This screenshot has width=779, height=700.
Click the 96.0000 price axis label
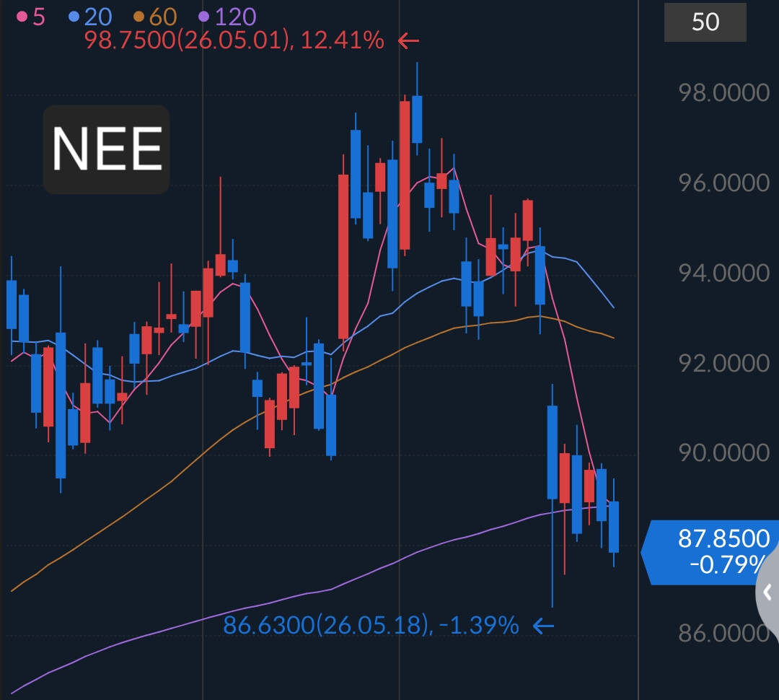(724, 183)
